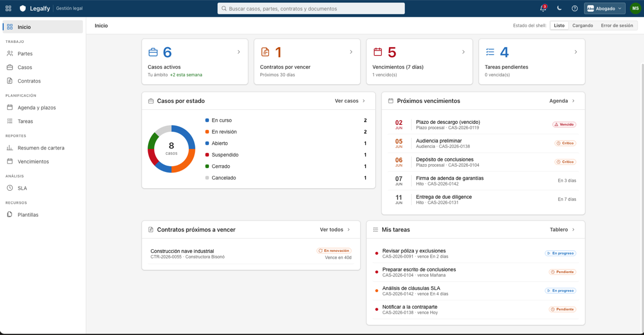The image size is (644, 335).
Task: Open the notifications bell icon
Action: [543, 9]
